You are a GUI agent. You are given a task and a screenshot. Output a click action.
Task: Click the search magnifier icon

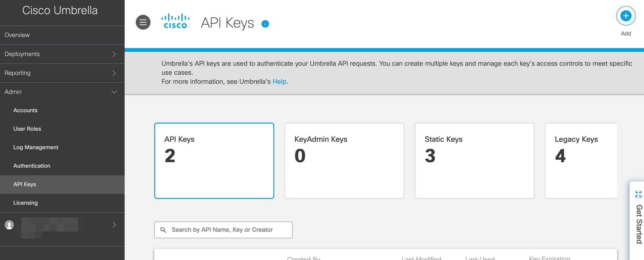tap(163, 230)
